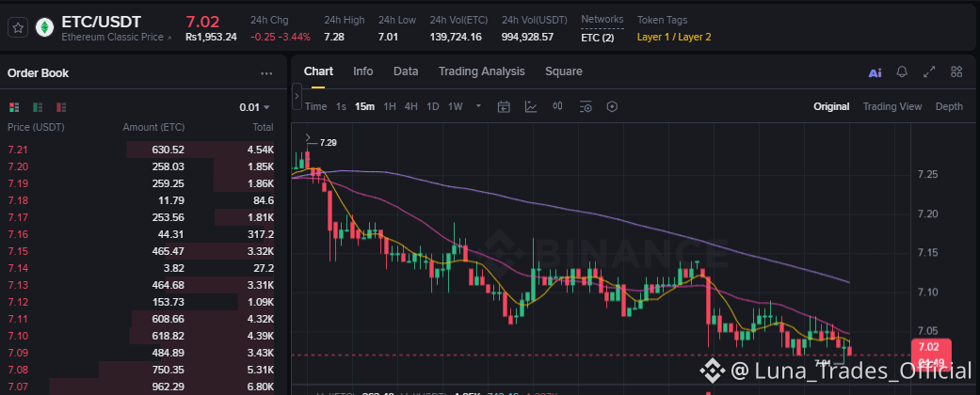Screen dimensions: 980x395
Task: Switch to the Data tab
Action: point(406,71)
